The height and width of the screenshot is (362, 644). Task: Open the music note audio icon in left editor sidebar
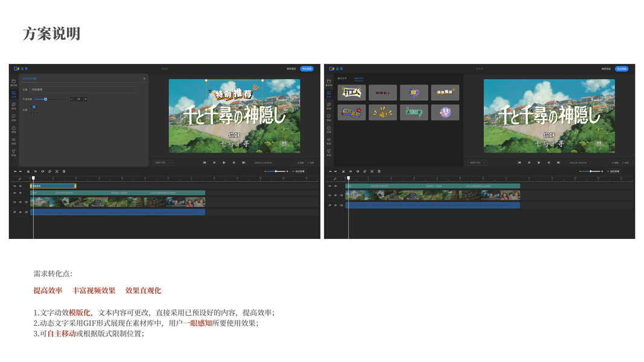pyautogui.click(x=13, y=151)
